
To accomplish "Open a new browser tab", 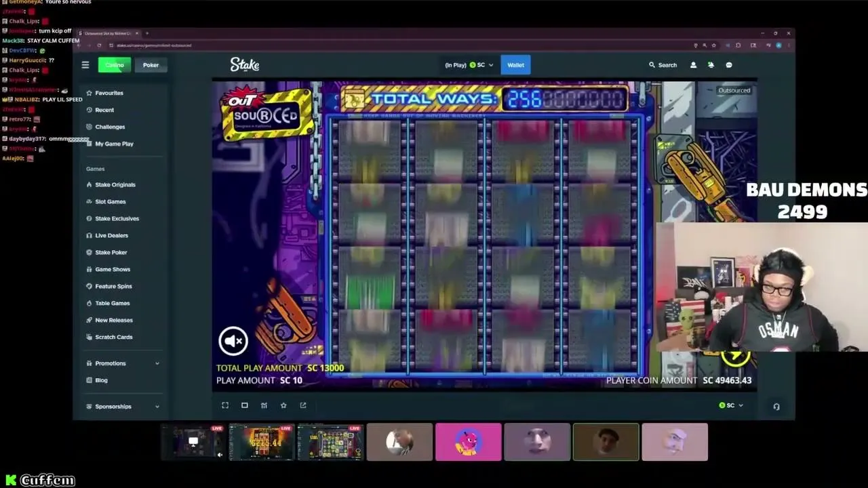I will (x=147, y=33).
